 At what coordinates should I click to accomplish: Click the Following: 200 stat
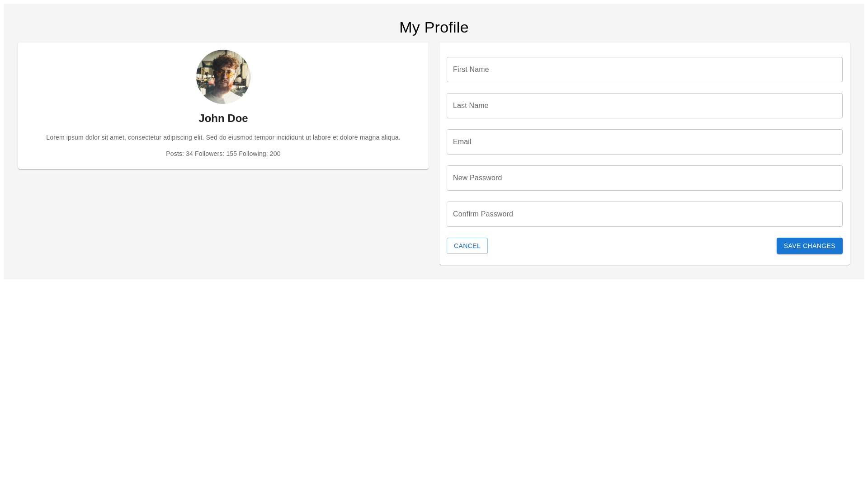tap(259, 154)
